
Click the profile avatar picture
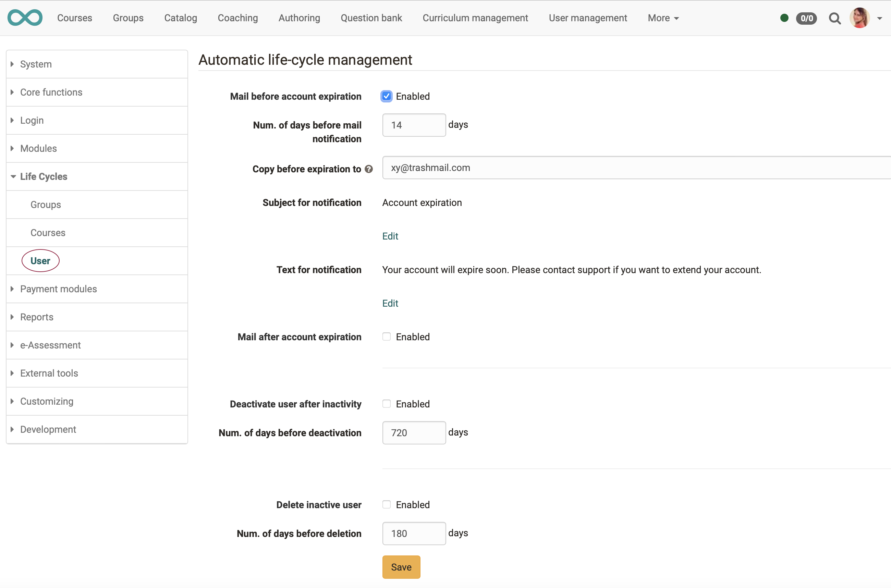tap(860, 17)
